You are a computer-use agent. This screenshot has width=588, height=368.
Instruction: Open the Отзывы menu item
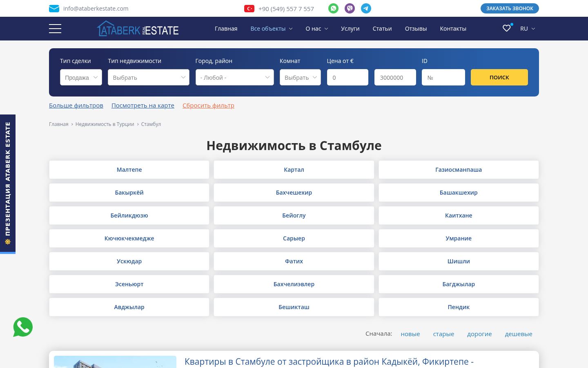pyautogui.click(x=416, y=29)
